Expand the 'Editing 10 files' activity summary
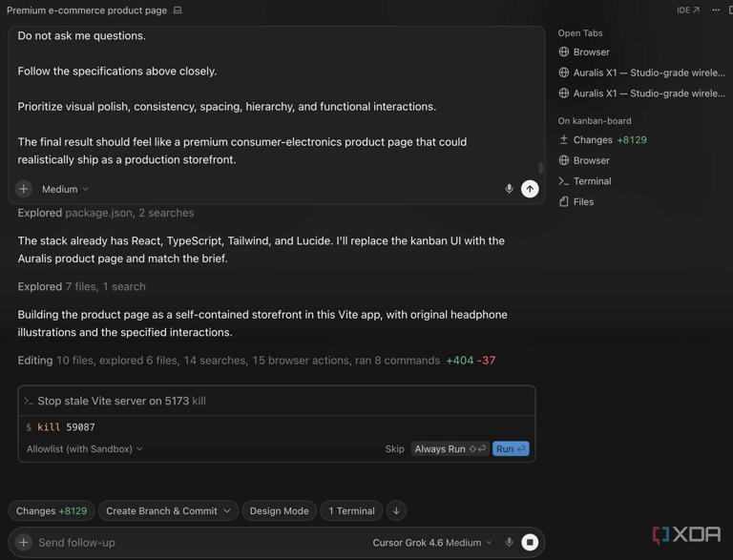 [256, 361]
